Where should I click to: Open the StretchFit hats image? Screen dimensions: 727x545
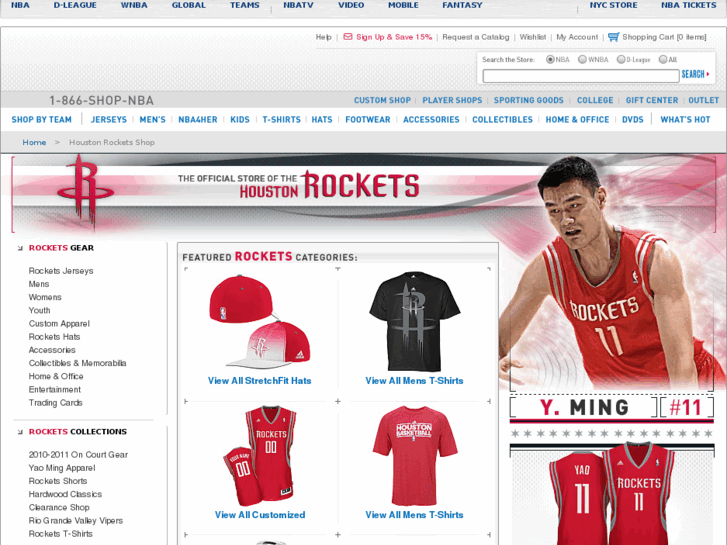click(x=260, y=322)
